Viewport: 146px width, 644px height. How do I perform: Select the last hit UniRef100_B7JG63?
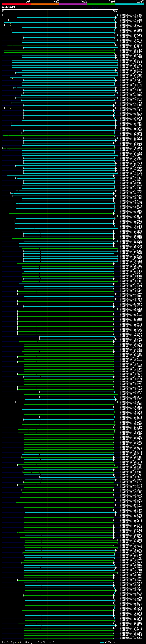pyautogui.click(x=131, y=638)
